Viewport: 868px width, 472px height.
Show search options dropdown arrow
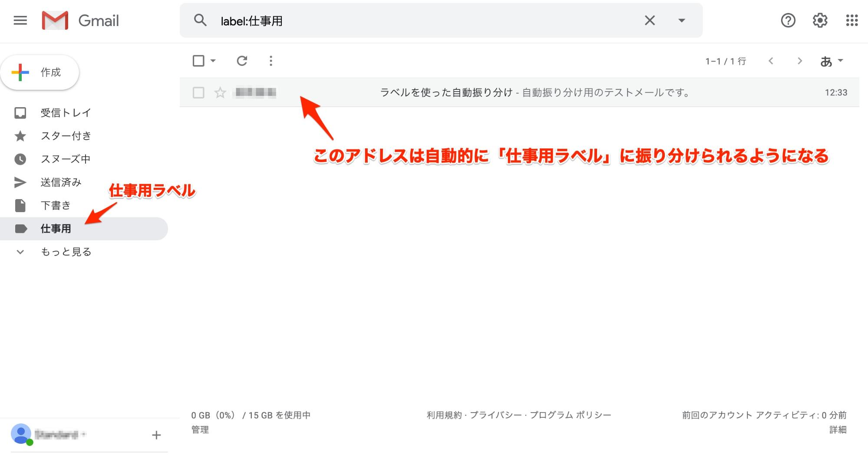pos(682,20)
